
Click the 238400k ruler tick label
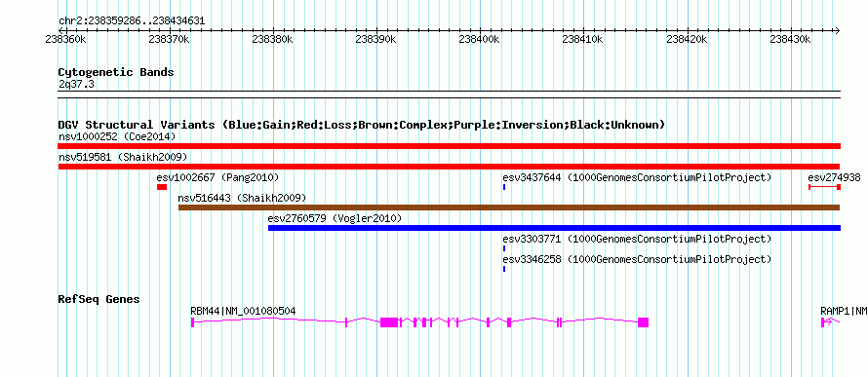pos(481,40)
